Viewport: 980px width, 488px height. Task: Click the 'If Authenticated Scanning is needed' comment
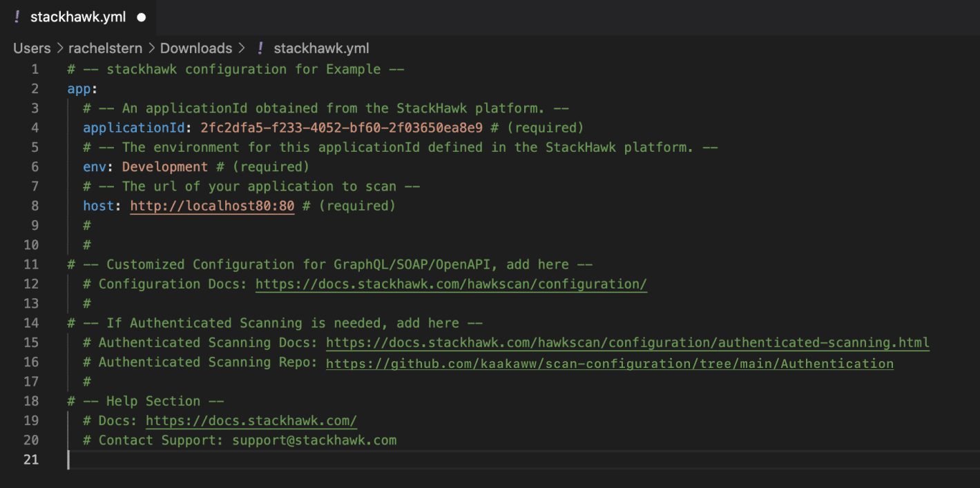pyautogui.click(x=275, y=323)
